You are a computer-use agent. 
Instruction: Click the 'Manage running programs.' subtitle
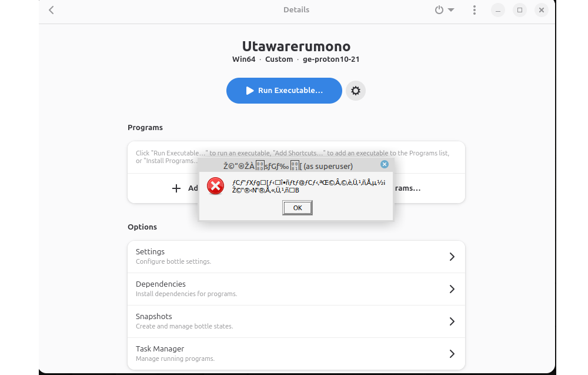click(x=175, y=359)
